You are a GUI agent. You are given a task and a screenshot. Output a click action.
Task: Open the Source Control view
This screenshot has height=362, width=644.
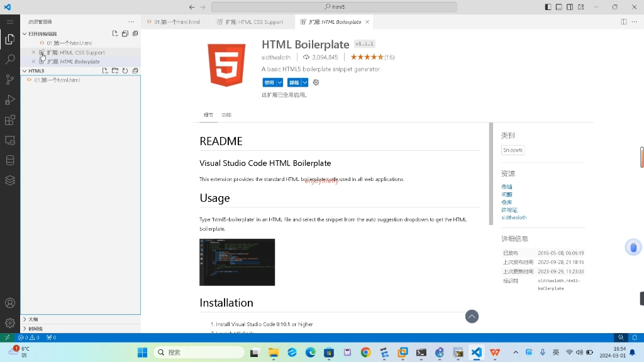pyautogui.click(x=9, y=79)
